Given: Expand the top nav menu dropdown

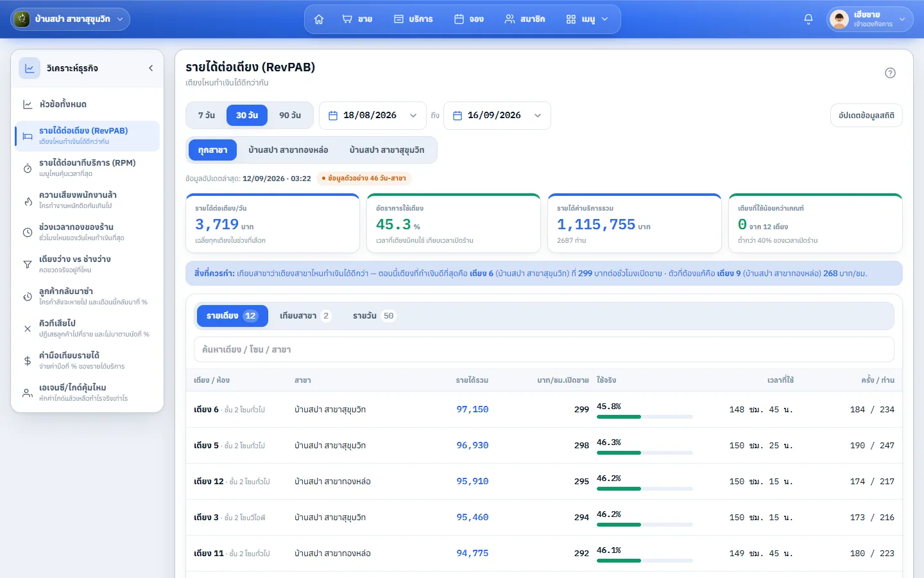Looking at the screenshot, I should tap(588, 19).
